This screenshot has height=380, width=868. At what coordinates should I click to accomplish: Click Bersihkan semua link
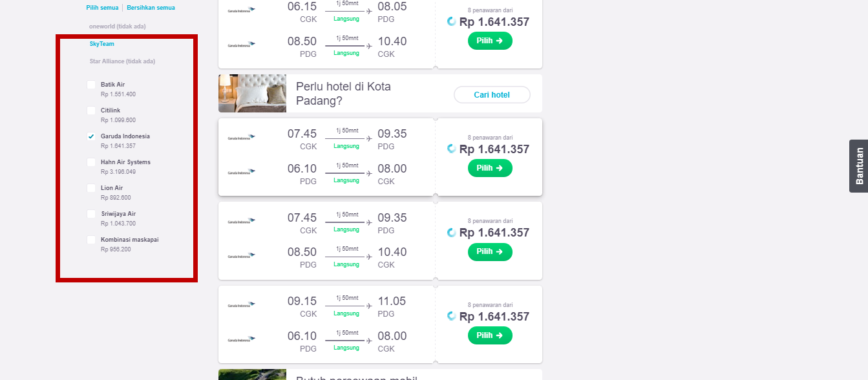pos(151,8)
